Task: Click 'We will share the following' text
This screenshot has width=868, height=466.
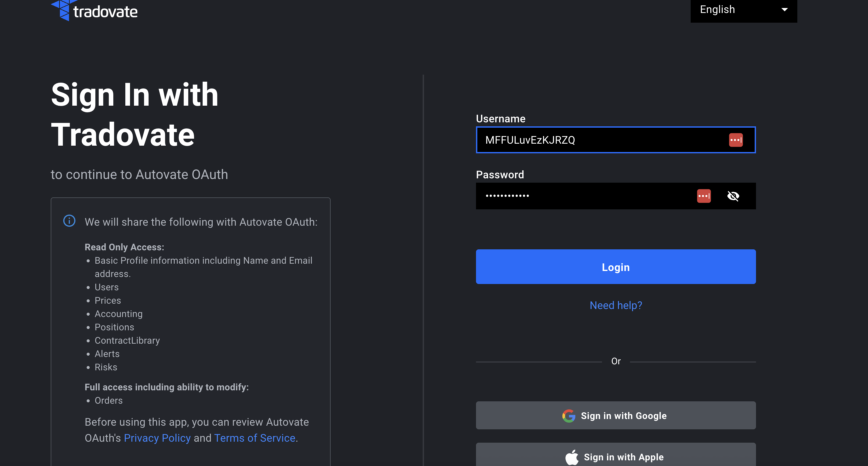Action: pos(201,222)
